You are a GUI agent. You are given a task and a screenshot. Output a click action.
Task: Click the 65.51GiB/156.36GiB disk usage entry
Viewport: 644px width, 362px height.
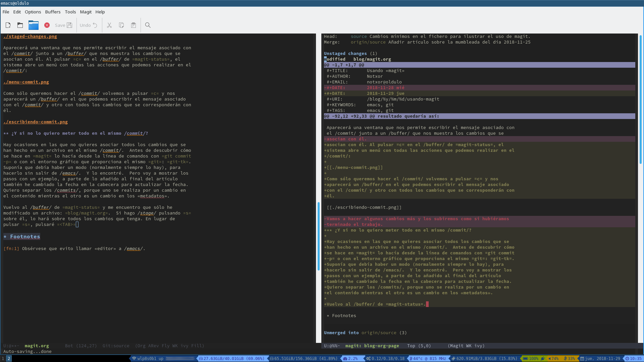[304, 359]
